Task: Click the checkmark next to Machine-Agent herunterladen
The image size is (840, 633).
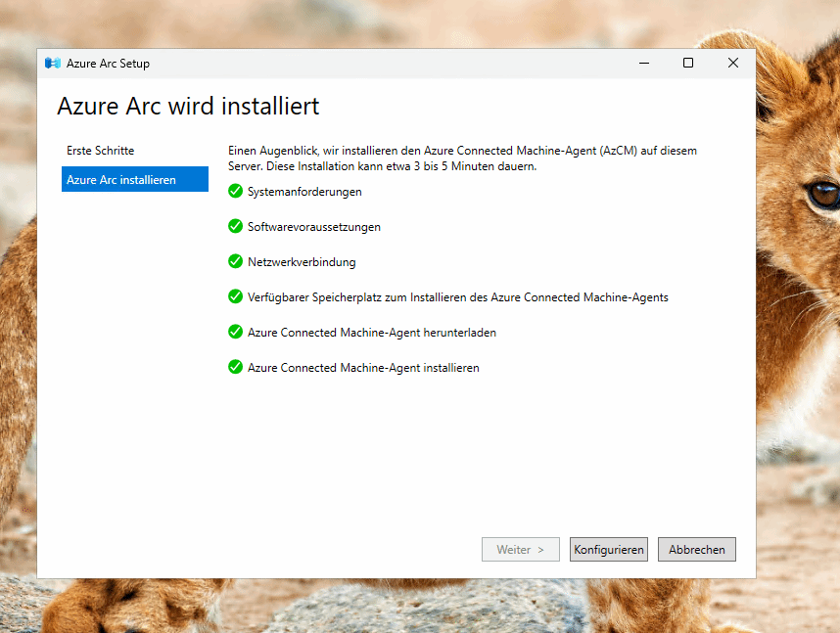Action: click(x=235, y=332)
